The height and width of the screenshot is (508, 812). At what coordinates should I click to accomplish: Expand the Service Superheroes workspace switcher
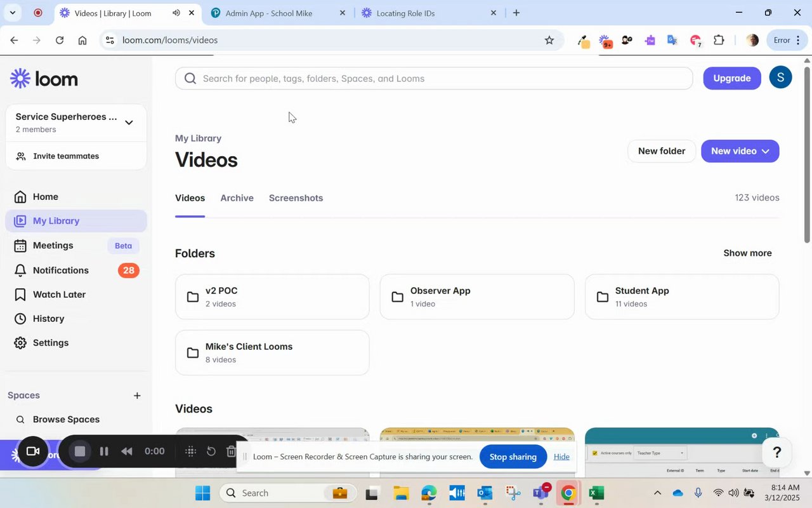tap(129, 123)
